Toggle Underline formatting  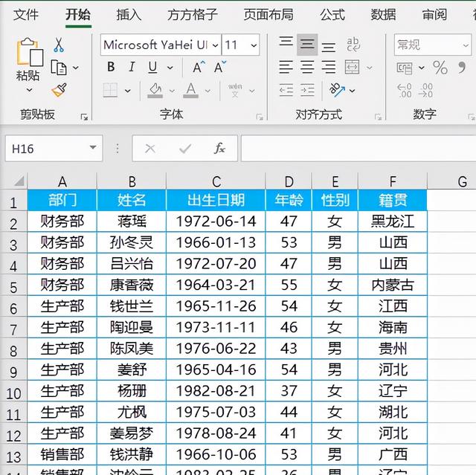152,68
